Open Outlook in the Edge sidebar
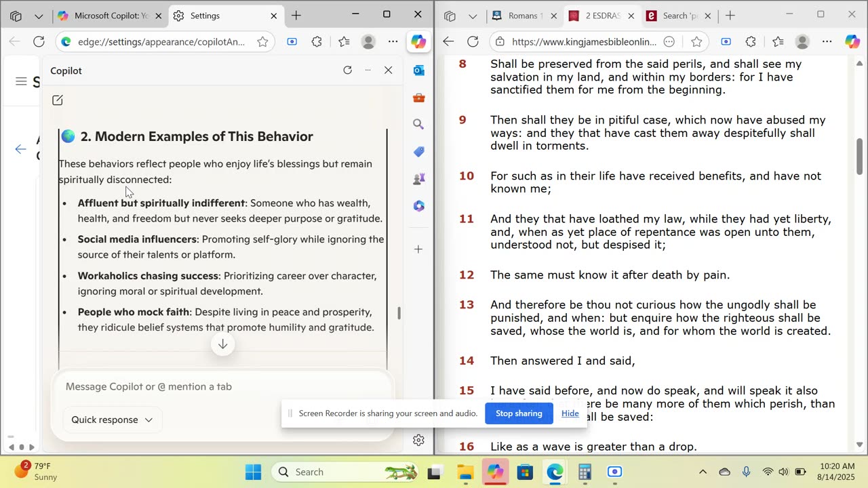This screenshot has height=488, width=868. pyautogui.click(x=418, y=70)
